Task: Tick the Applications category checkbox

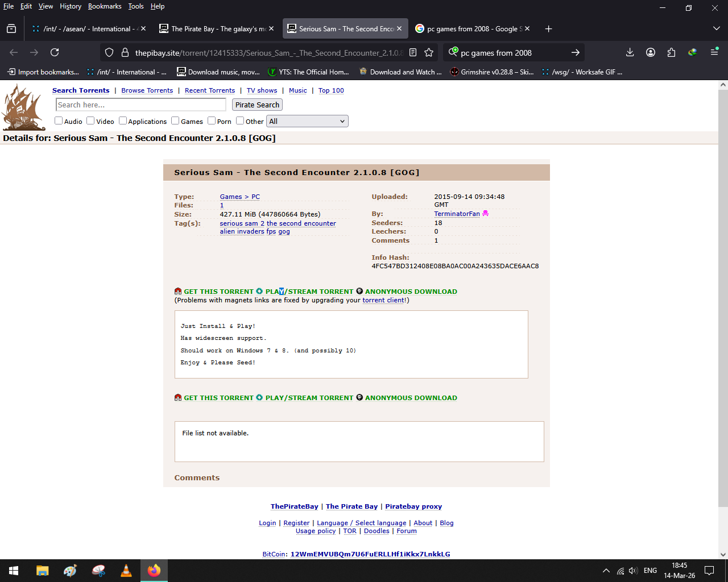Action: coord(122,120)
